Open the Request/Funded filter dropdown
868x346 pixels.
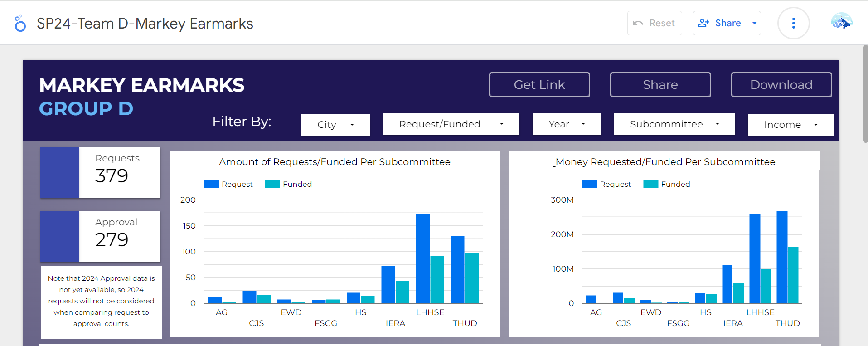[x=451, y=124]
